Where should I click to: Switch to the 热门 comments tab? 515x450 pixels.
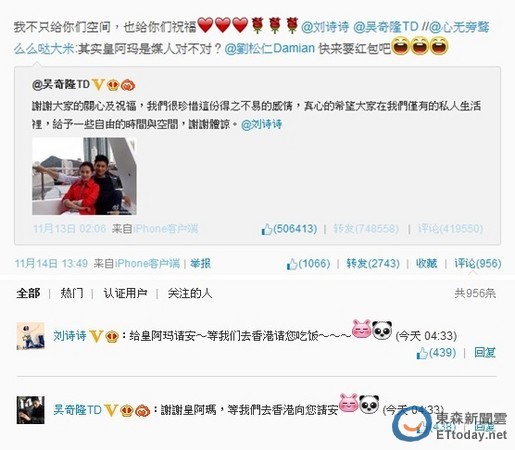click(x=72, y=293)
